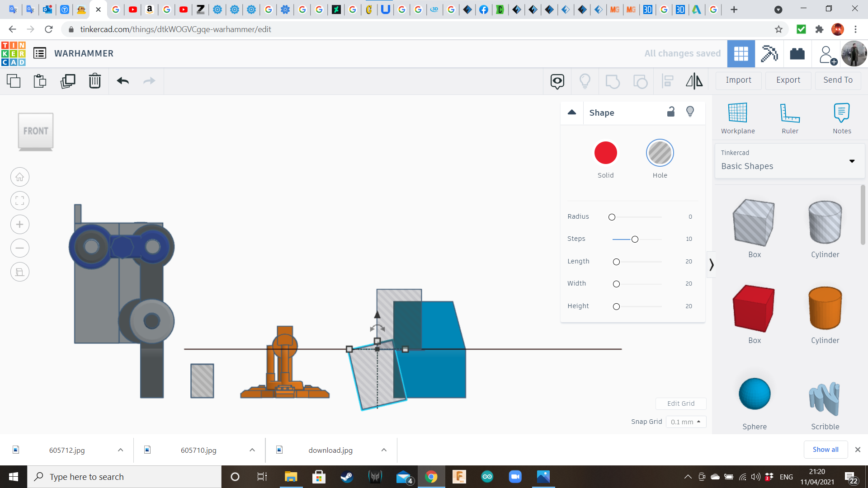Toggle the shape lock icon
The height and width of the screenshot is (488, 868).
671,112
